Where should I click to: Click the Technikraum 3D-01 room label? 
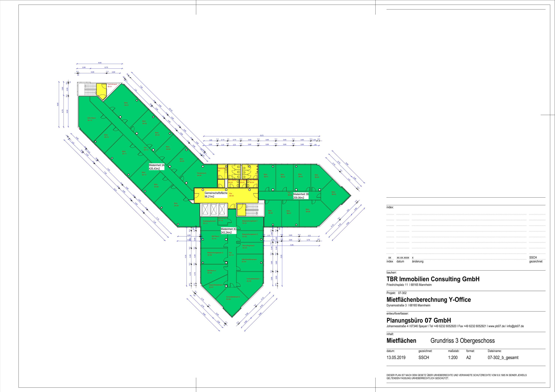[x=112, y=85]
